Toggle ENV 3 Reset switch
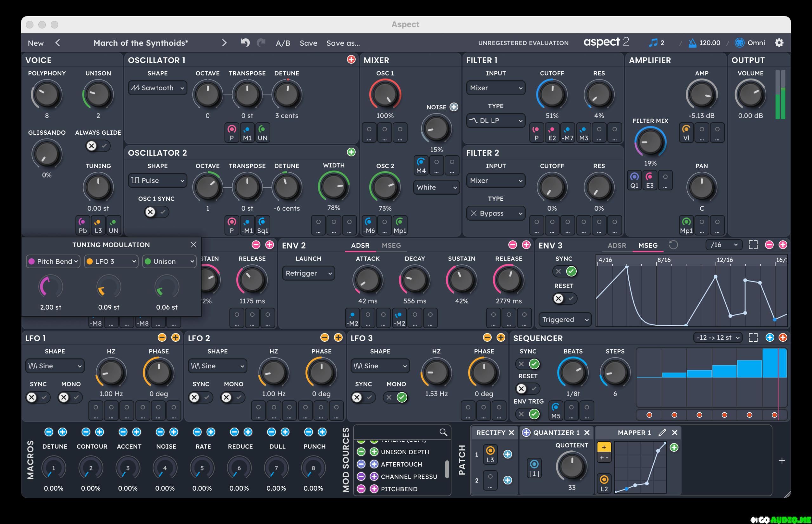Viewport: 812px width, 524px height. click(565, 298)
